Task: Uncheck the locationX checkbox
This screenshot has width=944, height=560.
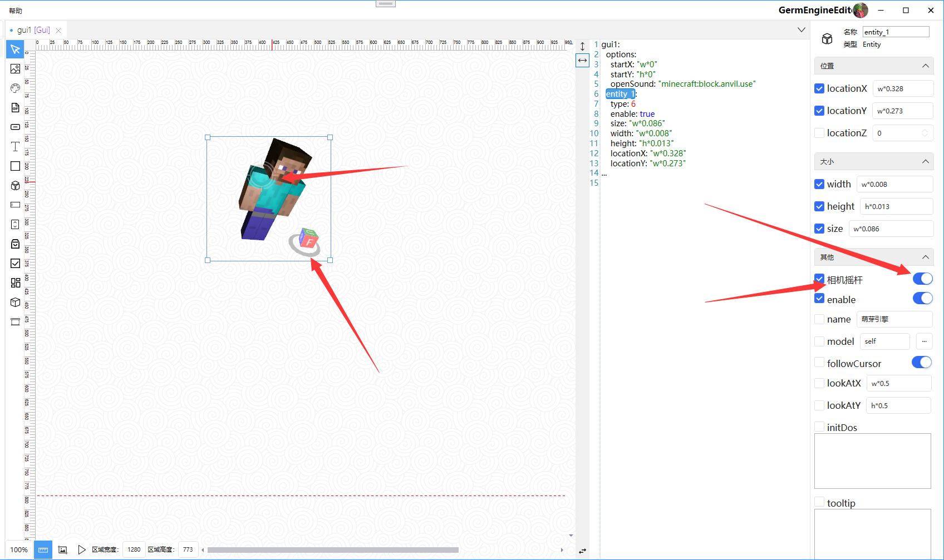Action: [819, 88]
